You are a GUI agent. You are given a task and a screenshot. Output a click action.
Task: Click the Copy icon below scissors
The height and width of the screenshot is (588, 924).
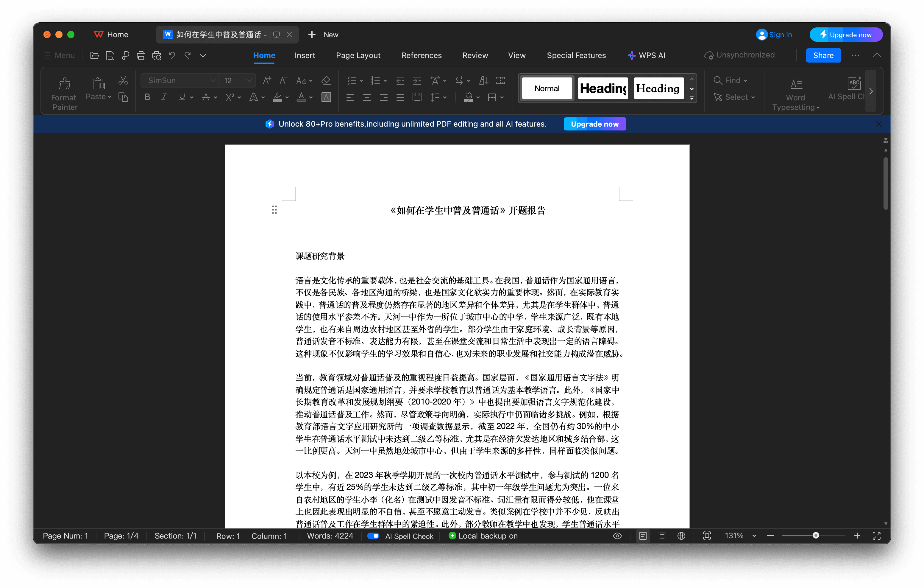tap(123, 97)
